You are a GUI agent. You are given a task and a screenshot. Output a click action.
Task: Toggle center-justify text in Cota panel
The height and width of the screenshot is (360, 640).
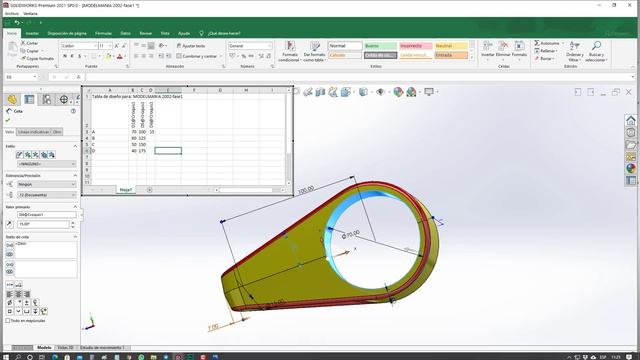click(18, 294)
